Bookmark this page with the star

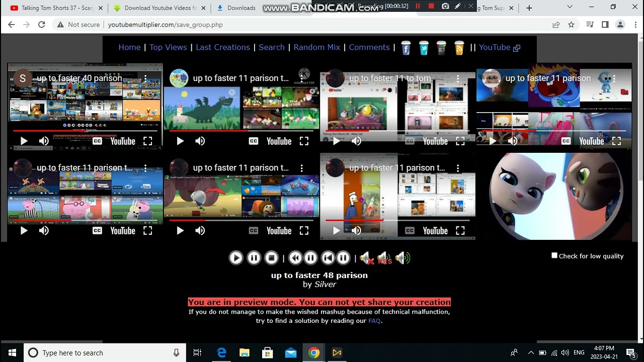click(x=571, y=25)
